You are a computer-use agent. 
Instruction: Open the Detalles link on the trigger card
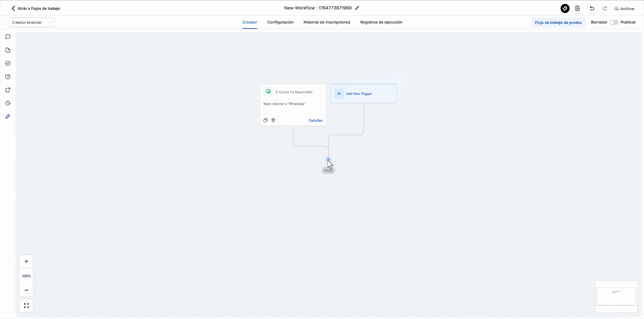click(x=316, y=121)
